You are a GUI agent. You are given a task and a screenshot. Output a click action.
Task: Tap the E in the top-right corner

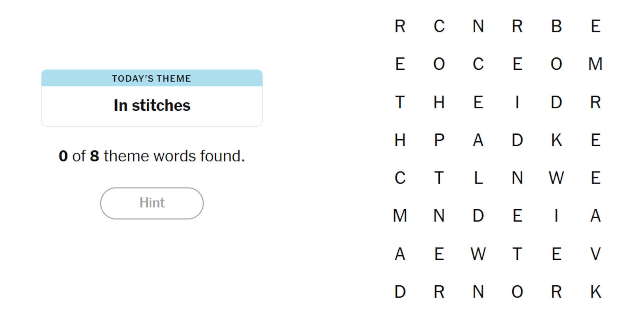(x=595, y=26)
